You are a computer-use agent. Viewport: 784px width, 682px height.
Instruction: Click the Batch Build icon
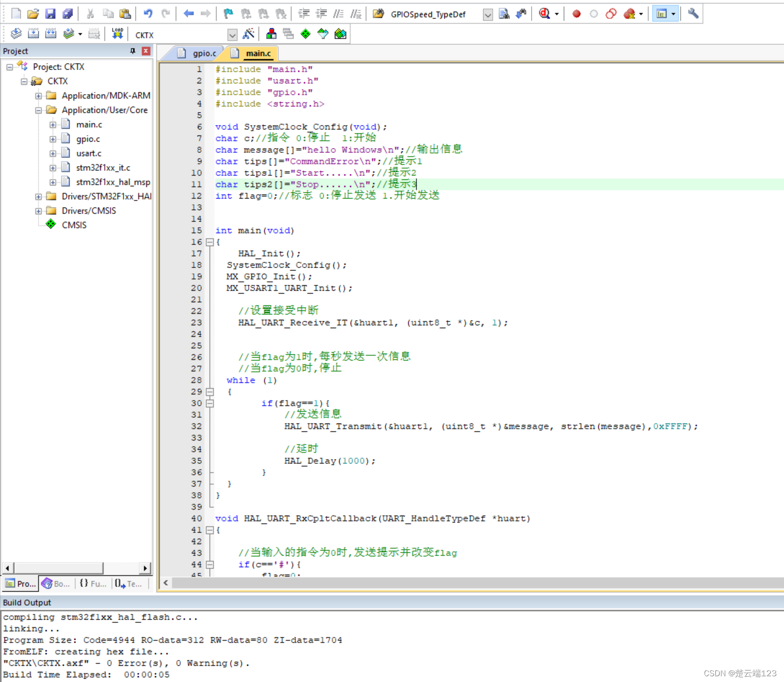coord(69,34)
